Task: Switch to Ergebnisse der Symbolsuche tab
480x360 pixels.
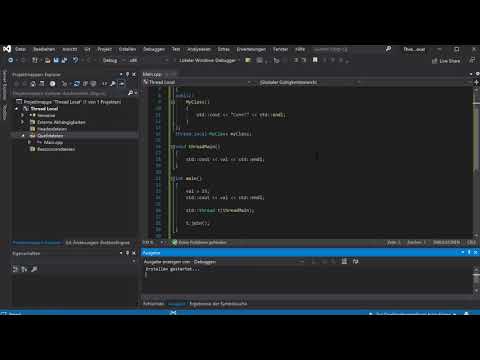Action: coord(218,304)
